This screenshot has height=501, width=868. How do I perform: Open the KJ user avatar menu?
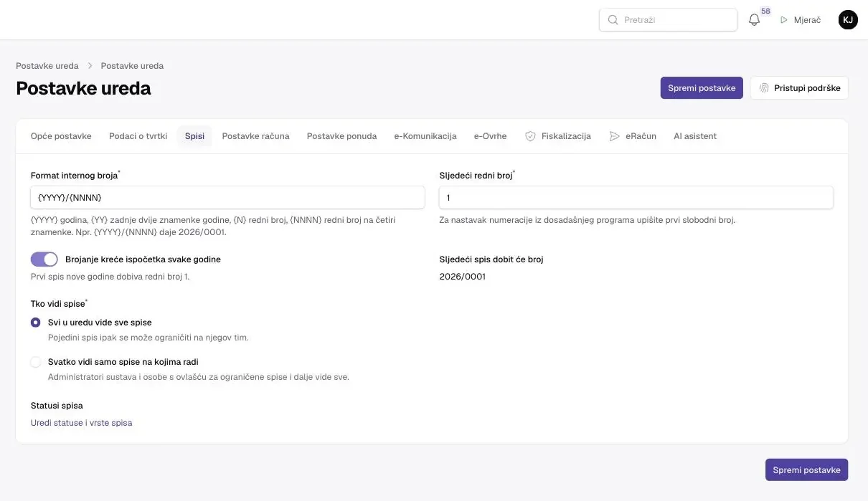848,20
